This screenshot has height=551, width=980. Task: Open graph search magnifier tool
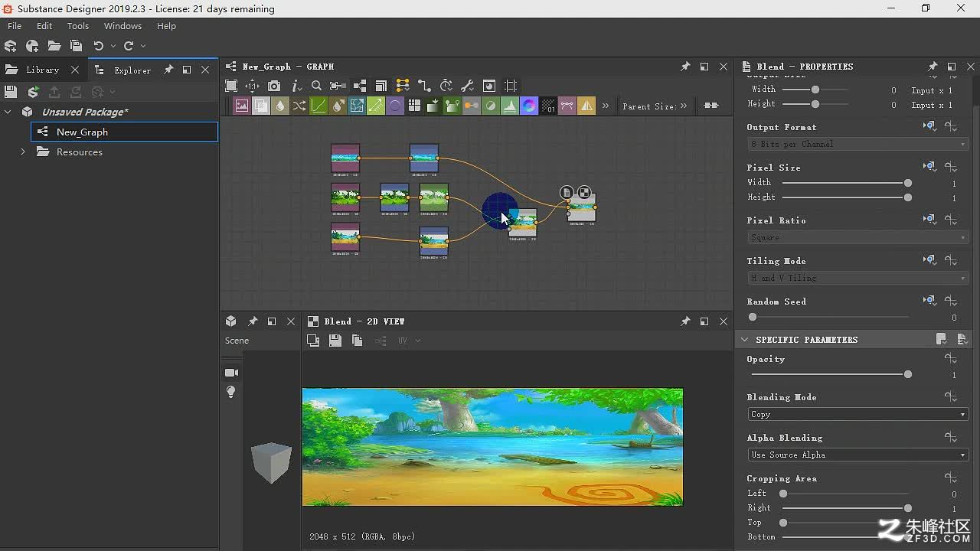coord(316,86)
